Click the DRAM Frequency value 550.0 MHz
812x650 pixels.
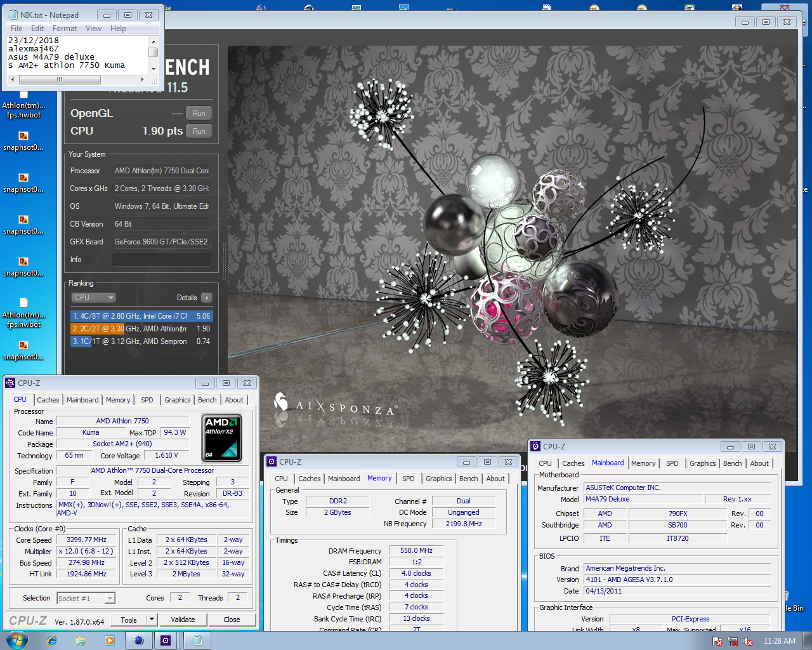pyautogui.click(x=416, y=551)
